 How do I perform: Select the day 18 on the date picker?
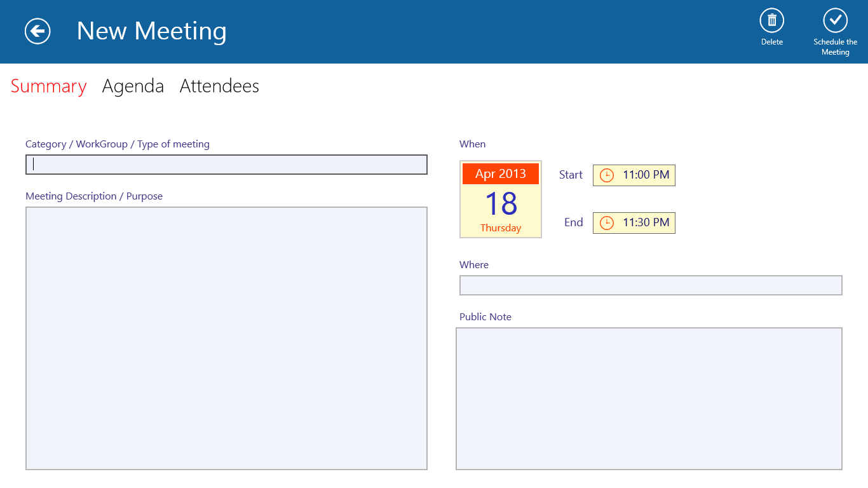(x=500, y=201)
